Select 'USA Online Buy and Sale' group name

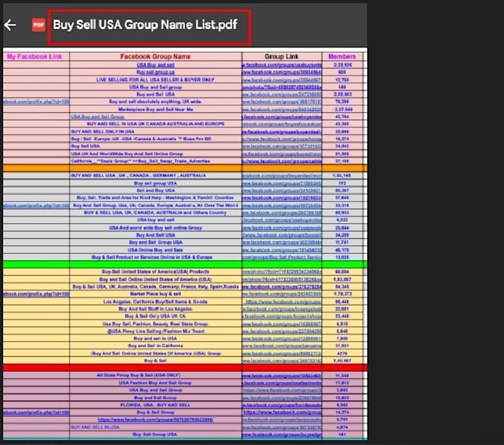[x=155, y=250]
